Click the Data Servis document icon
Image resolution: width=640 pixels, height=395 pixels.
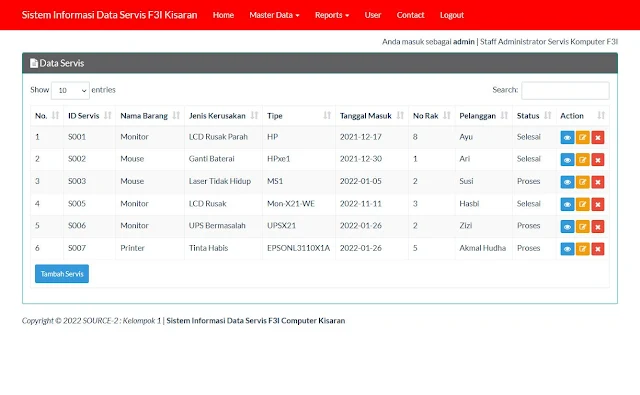(x=34, y=63)
